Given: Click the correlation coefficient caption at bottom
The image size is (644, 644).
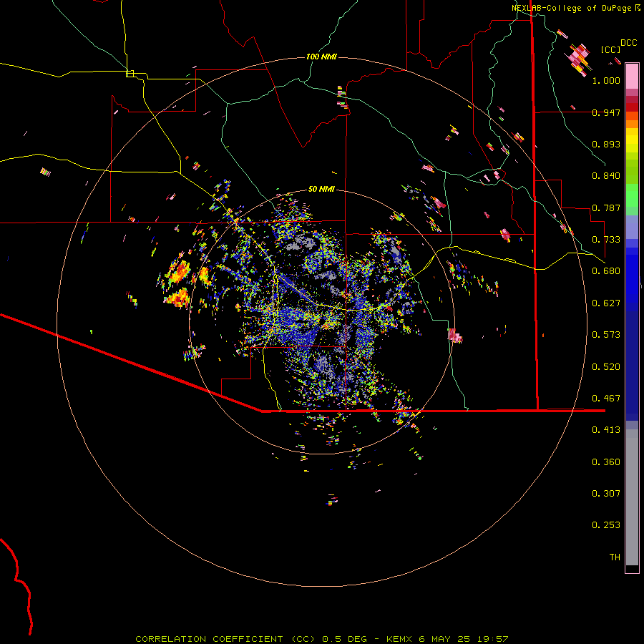Looking at the screenshot, I should click(x=322, y=639).
